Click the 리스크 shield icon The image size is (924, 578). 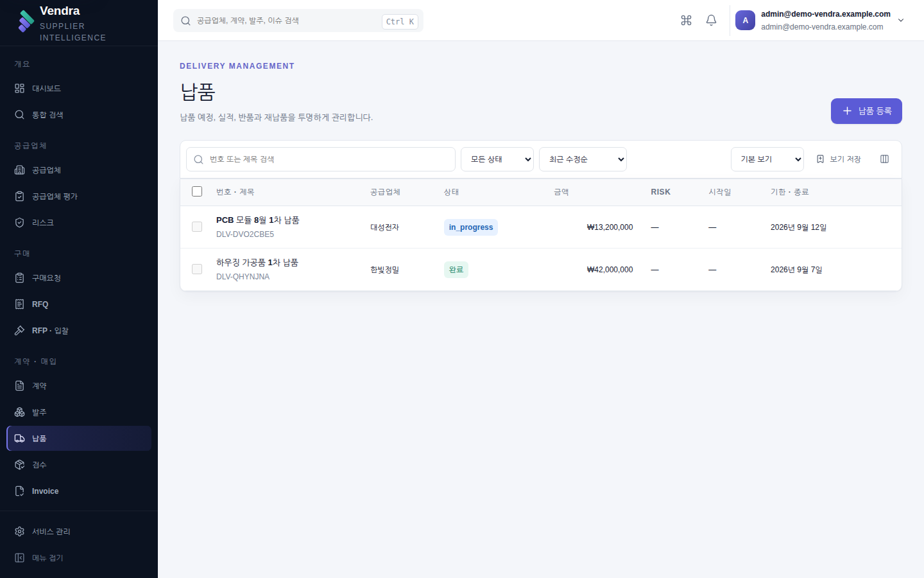(x=19, y=222)
